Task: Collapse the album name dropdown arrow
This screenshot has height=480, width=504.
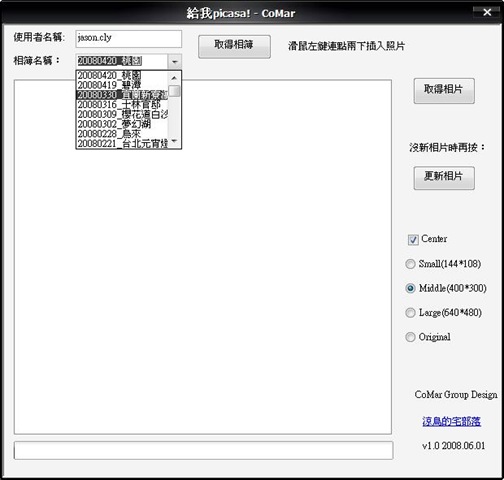Action: [174, 61]
